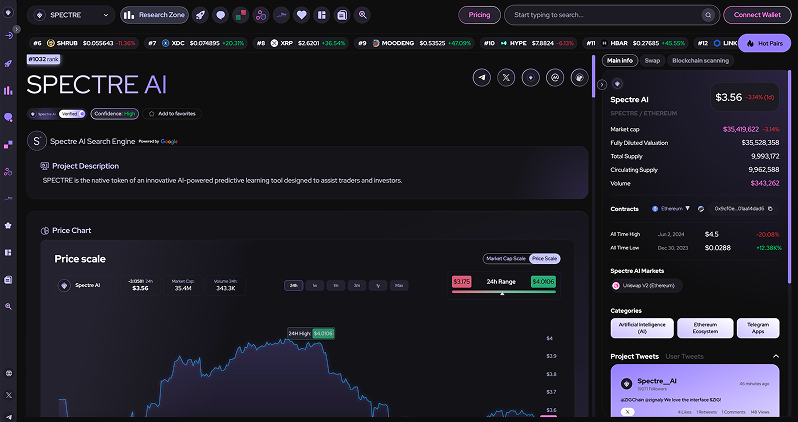798x422 pixels.
Task: Switch to the Blockchain scanning tab
Action: click(x=700, y=61)
